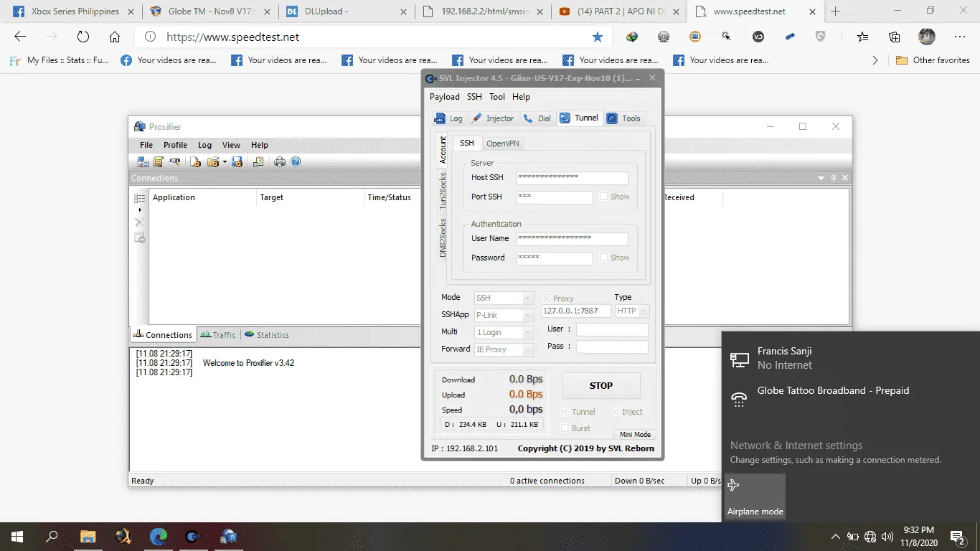Click the Host SSH field
Image resolution: width=980 pixels, height=551 pixels.
click(x=572, y=178)
